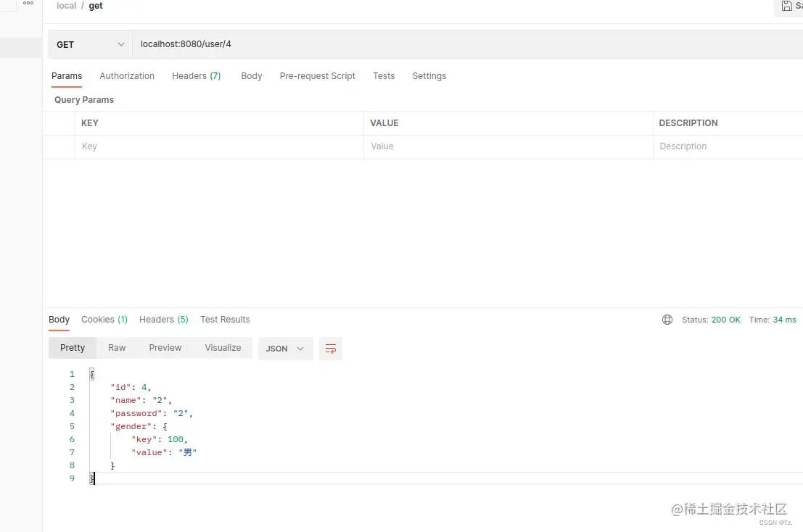Click the Description input cell
The height and width of the screenshot is (532, 803).
728,147
